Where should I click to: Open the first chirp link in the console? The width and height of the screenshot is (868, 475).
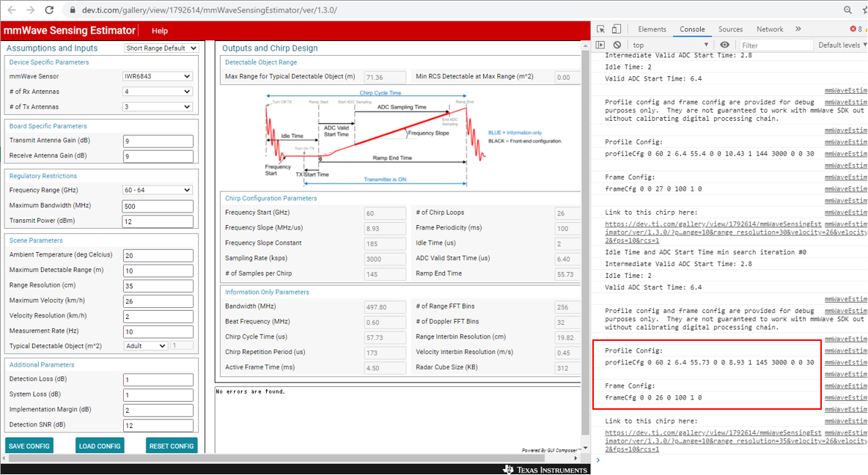pyautogui.click(x=713, y=232)
